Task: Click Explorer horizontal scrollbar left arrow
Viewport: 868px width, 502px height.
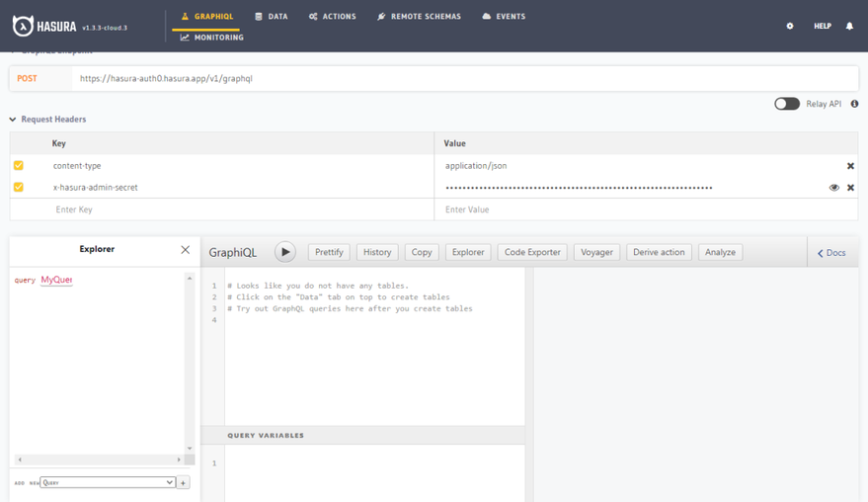Action: coord(20,460)
